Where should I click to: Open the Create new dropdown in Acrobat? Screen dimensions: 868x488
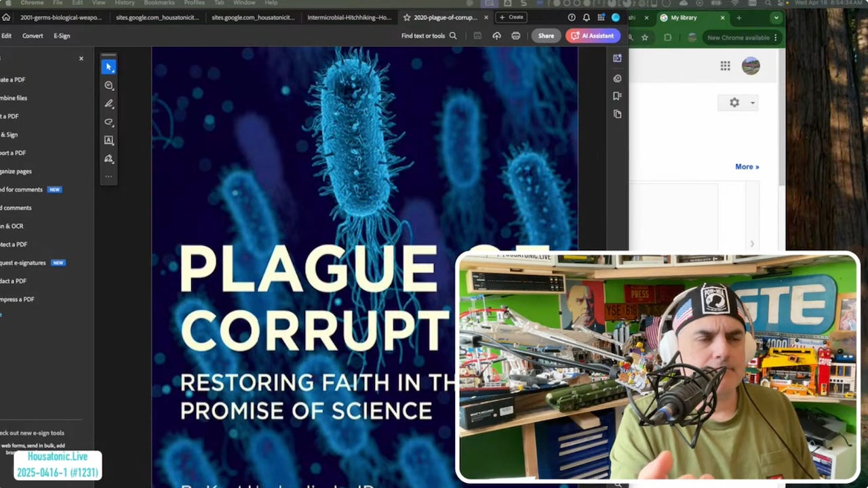click(512, 17)
